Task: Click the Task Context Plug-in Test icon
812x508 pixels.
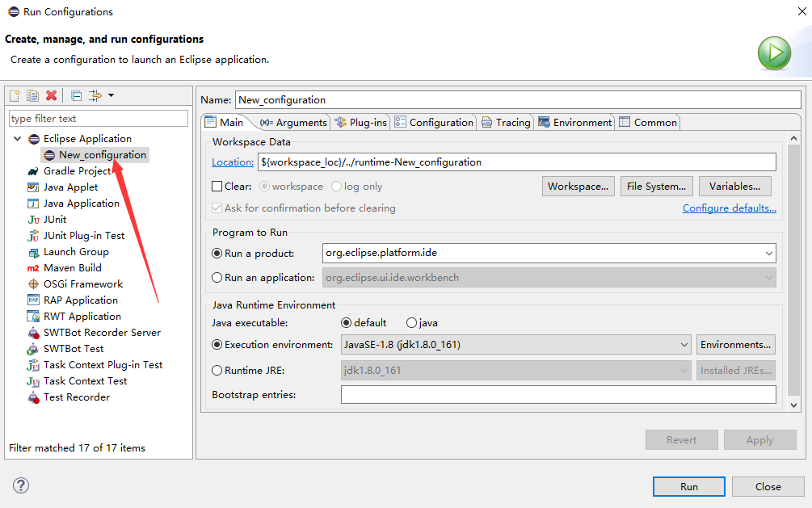Action: pyautogui.click(x=33, y=365)
